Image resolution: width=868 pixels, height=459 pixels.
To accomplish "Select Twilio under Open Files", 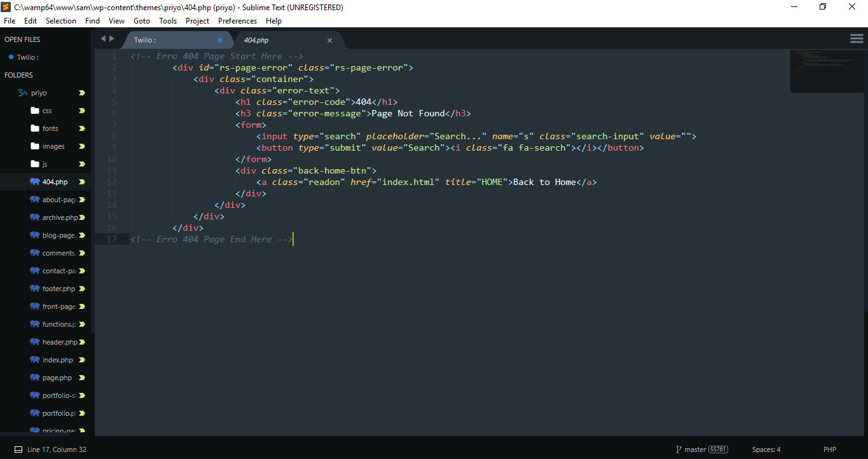I will coord(27,57).
